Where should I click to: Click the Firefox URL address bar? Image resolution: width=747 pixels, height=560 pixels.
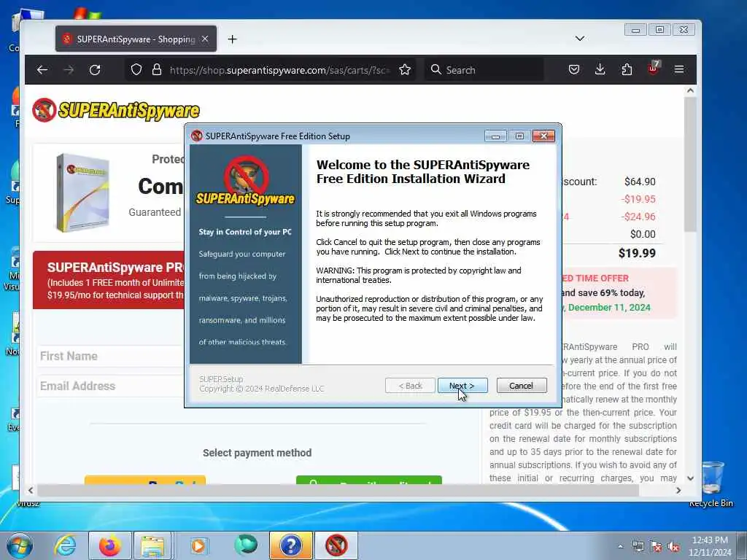(279, 70)
